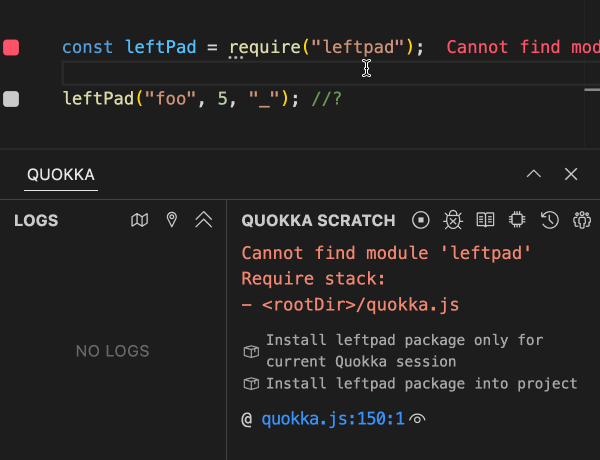The height and width of the screenshot is (460, 600).
Task: Close the Quokka panel
Action: pyautogui.click(x=571, y=174)
